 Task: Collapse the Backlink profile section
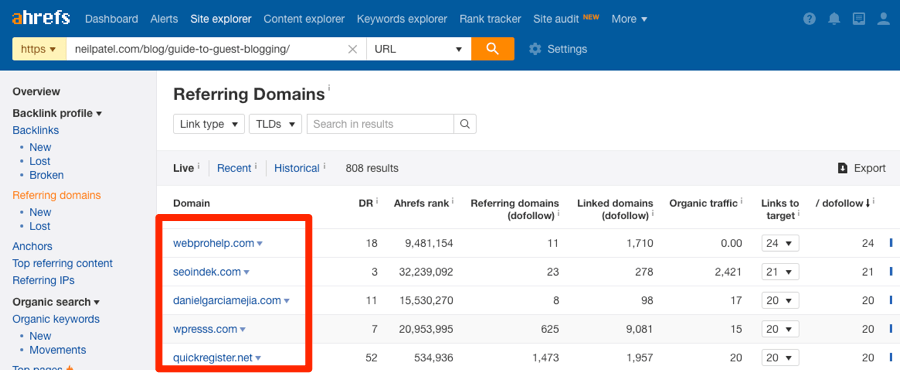point(57,113)
